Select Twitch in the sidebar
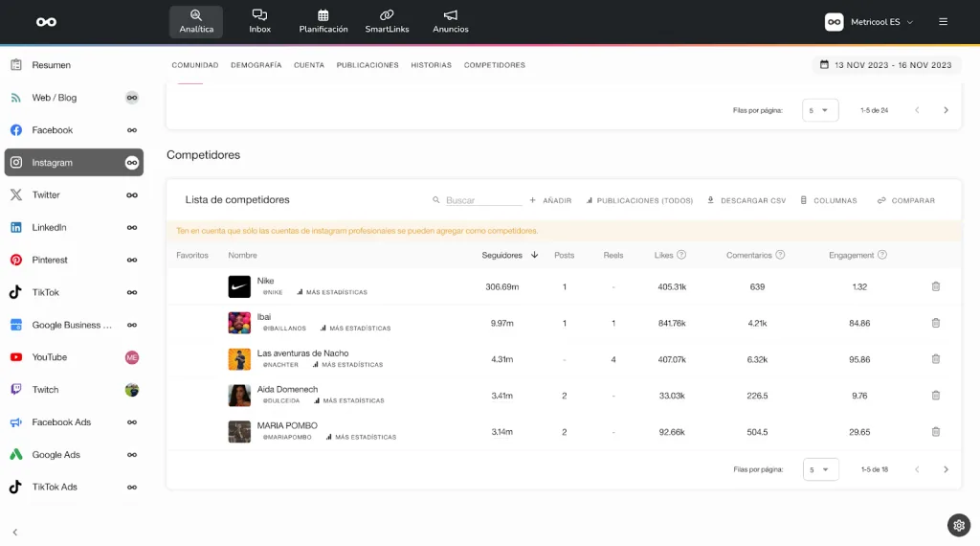This screenshot has height=546, width=980. click(x=74, y=390)
